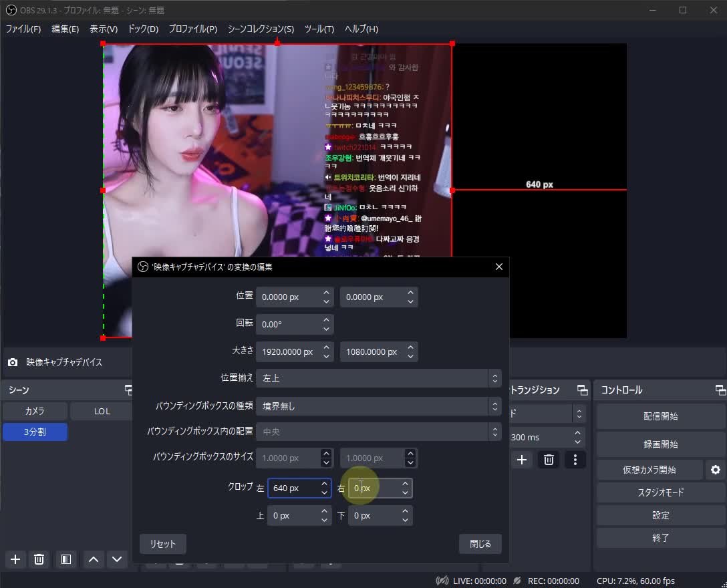Reset transform with the リセット button

(162, 544)
